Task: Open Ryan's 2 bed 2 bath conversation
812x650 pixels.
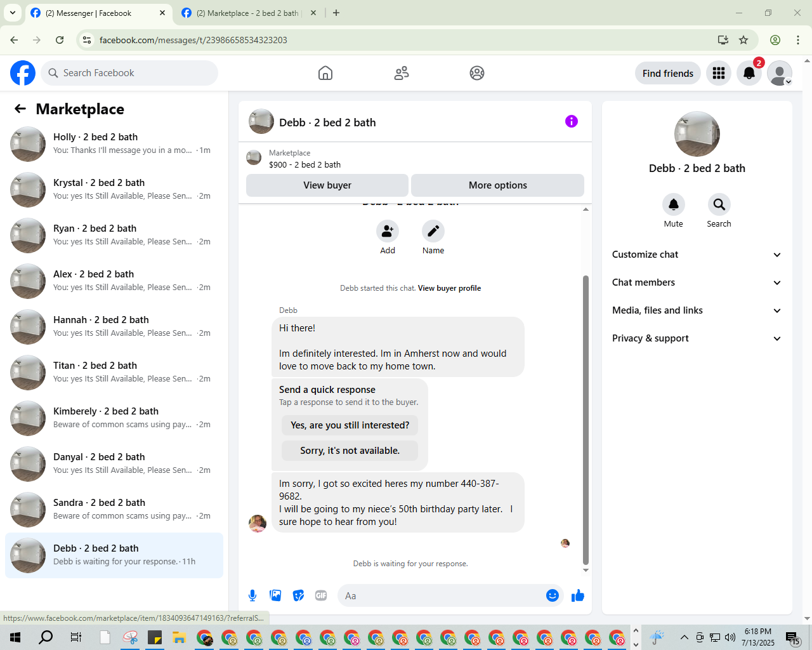Action: 114,235
